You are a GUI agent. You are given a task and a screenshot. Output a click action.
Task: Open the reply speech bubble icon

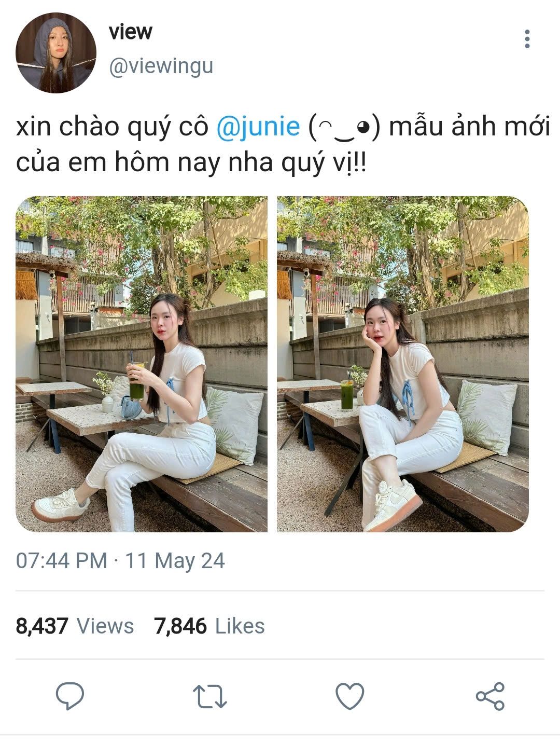(70, 696)
